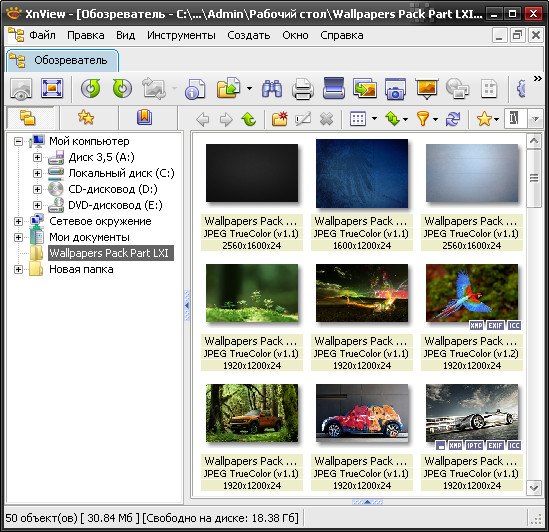
Task: Open the bookmark Categories panel tab
Action: click(x=144, y=117)
